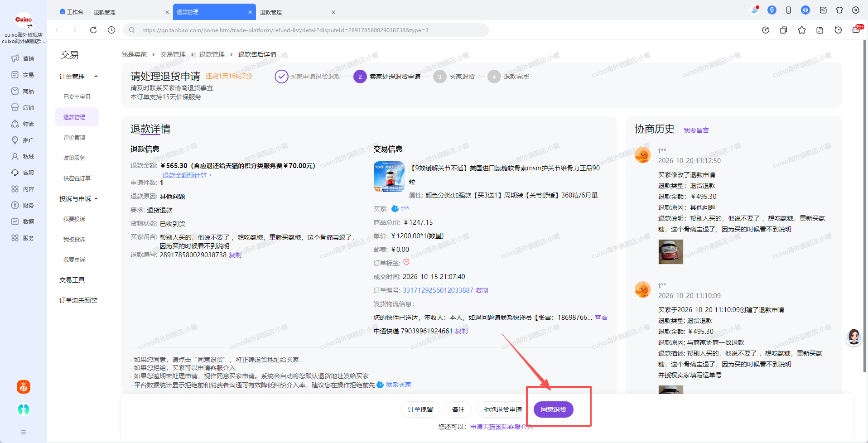Screen dimensions: 868x443
Task: Click the 备注 button
Action: [x=458, y=409]
